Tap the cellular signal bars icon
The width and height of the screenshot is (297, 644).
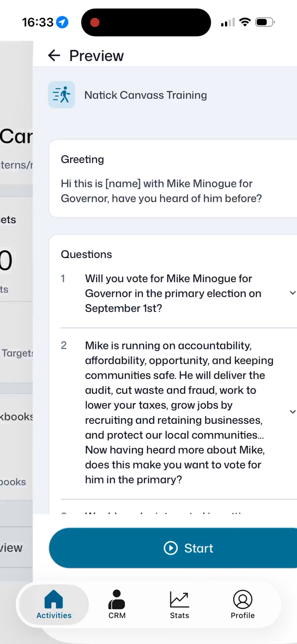click(x=228, y=22)
